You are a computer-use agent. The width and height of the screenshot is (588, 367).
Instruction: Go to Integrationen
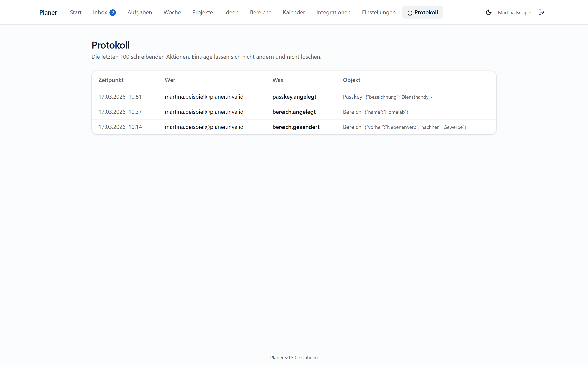tap(333, 12)
